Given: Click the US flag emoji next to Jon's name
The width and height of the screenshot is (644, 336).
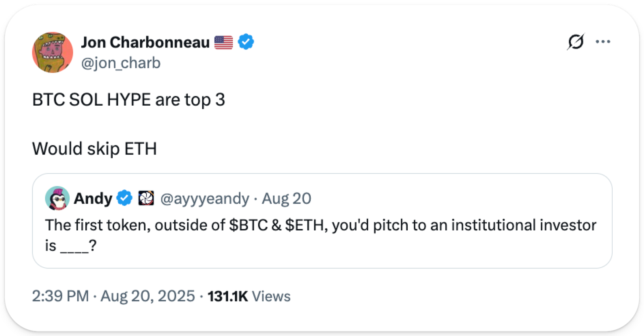Looking at the screenshot, I should coord(223,42).
